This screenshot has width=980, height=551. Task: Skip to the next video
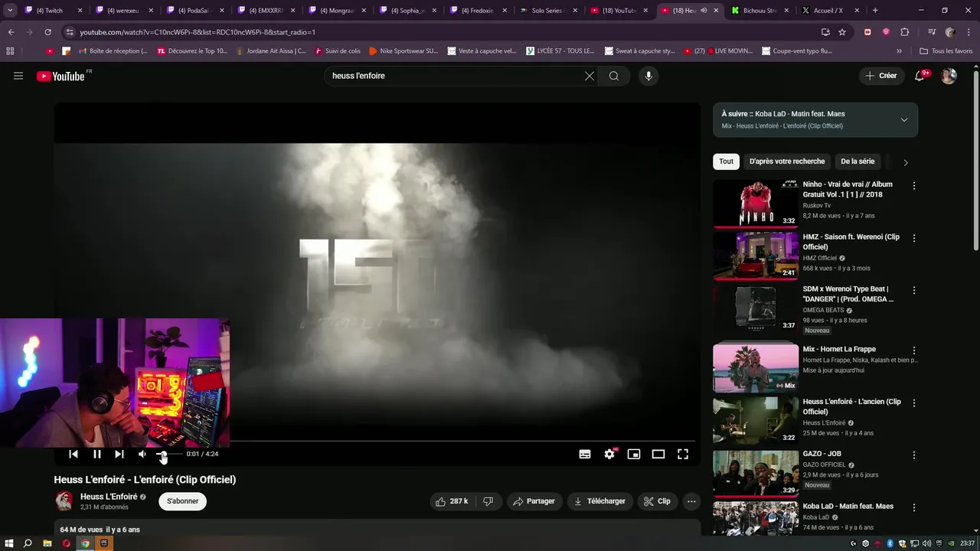pos(119,454)
